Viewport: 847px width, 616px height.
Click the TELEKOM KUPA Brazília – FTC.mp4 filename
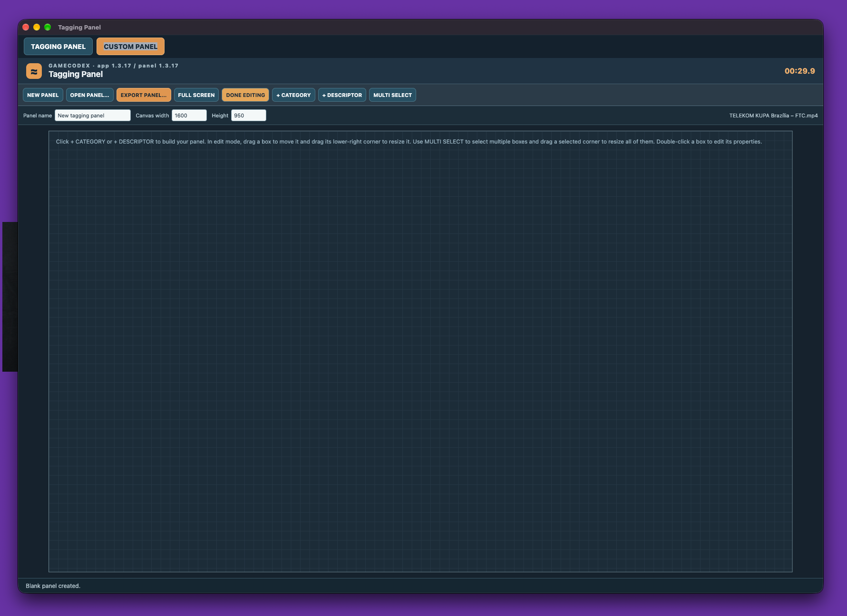773,115
